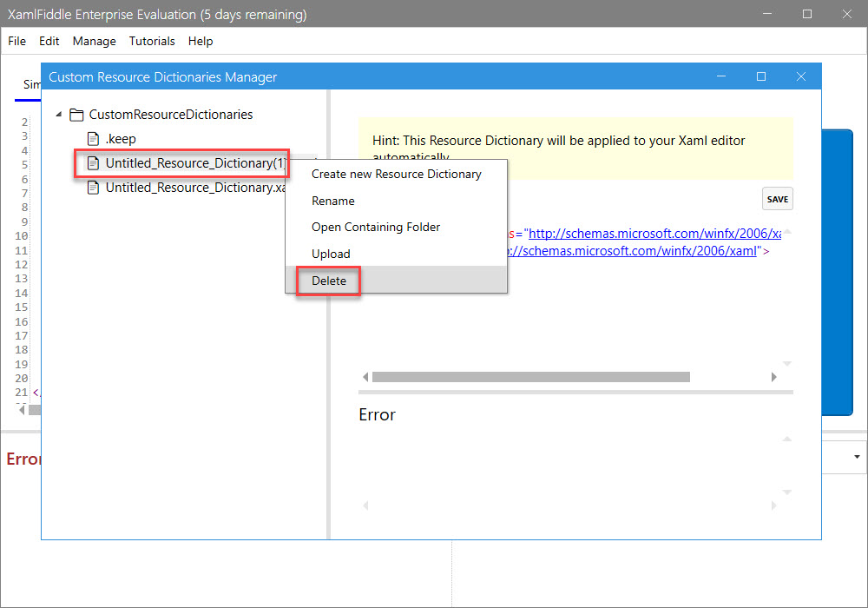Click the SAVE button
The image size is (868, 608).
click(x=777, y=200)
